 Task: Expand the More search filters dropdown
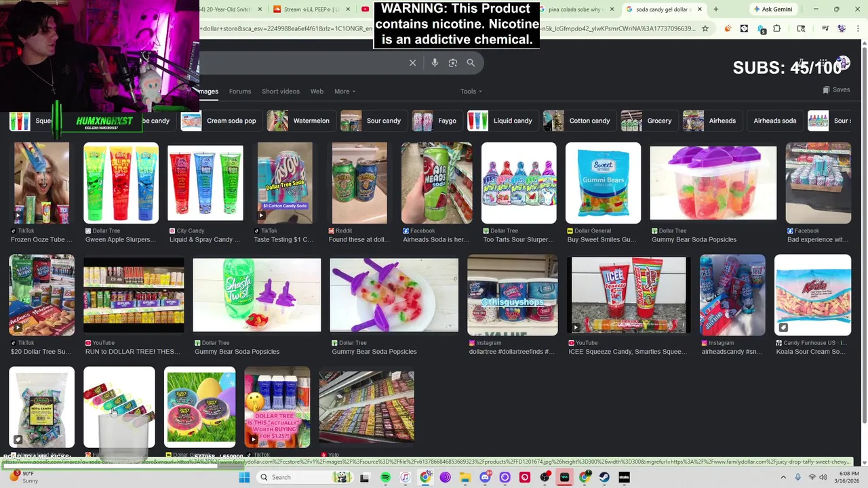(x=344, y=91)
